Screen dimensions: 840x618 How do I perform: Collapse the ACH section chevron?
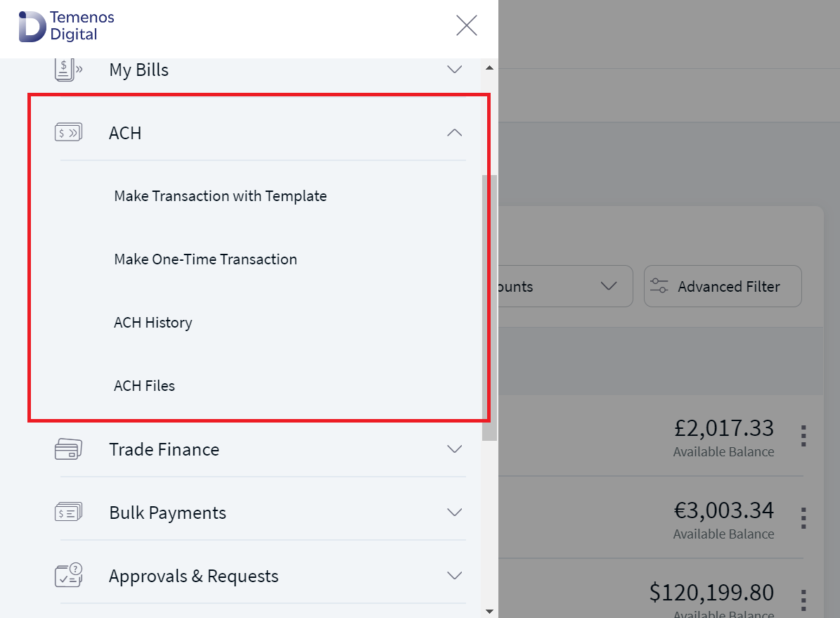[454, 132]
